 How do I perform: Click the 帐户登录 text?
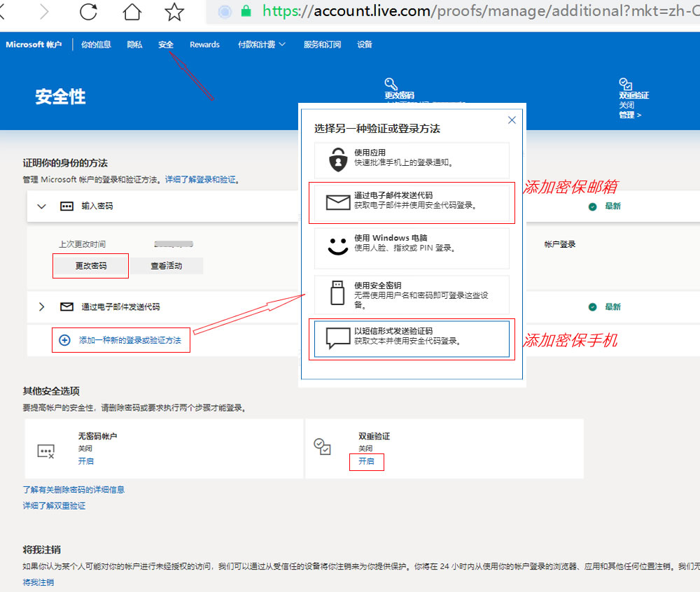pos(560,244)
